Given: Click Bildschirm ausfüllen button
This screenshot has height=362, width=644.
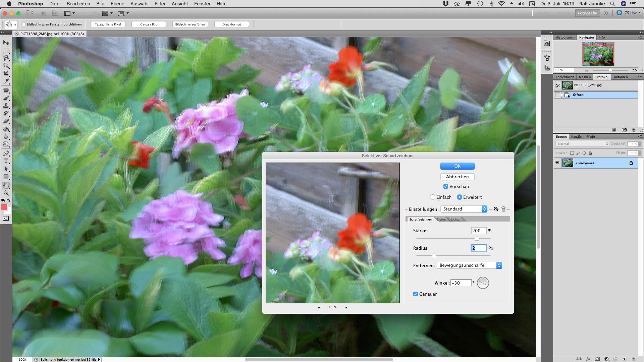Looking at the screenshot, I should click(190, 24).
